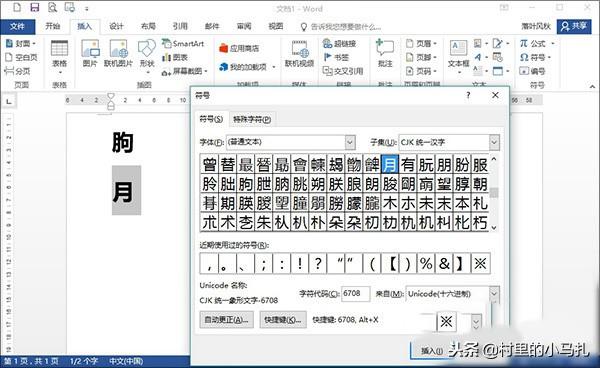
Task: Click the 插入 button in the 符号 dialog
Action: tap(432, 350)
